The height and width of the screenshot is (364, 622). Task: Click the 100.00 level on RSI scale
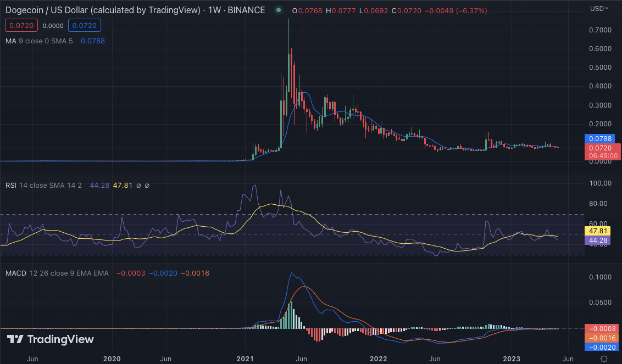coord(600,183)
